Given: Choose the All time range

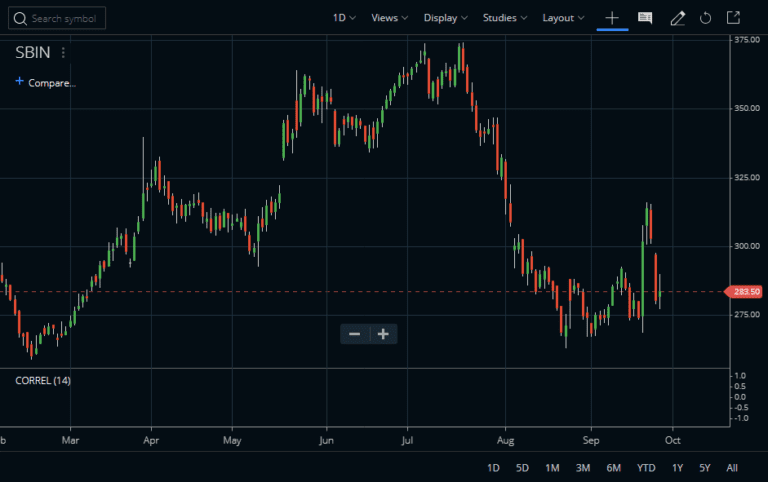Looking at the screenshot, I should pyautogui.click(x=732, y=468).
